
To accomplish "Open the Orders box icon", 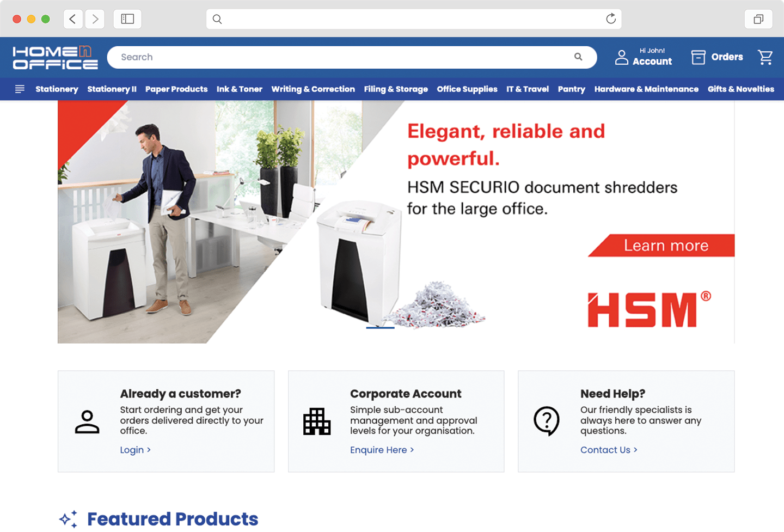I will coord(698,57).
